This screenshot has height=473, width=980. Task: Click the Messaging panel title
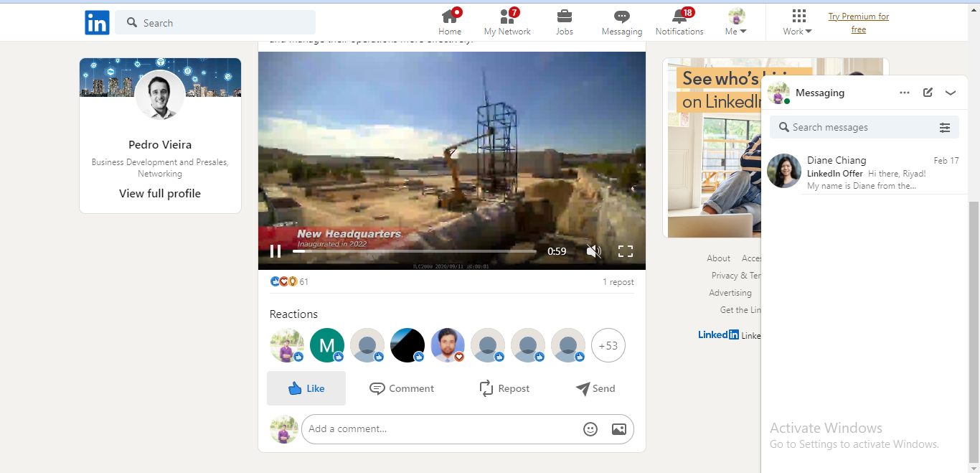pyautogui.click(x=820, y=93)
